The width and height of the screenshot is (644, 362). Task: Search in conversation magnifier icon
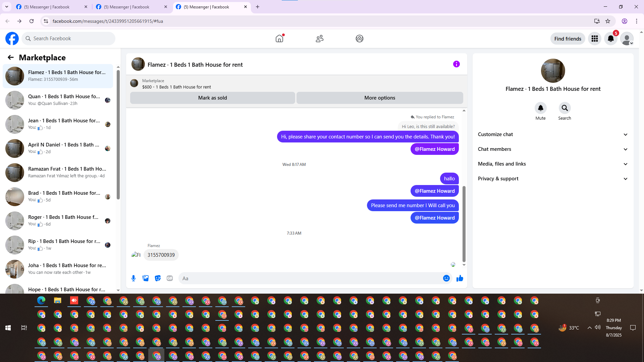565,108
